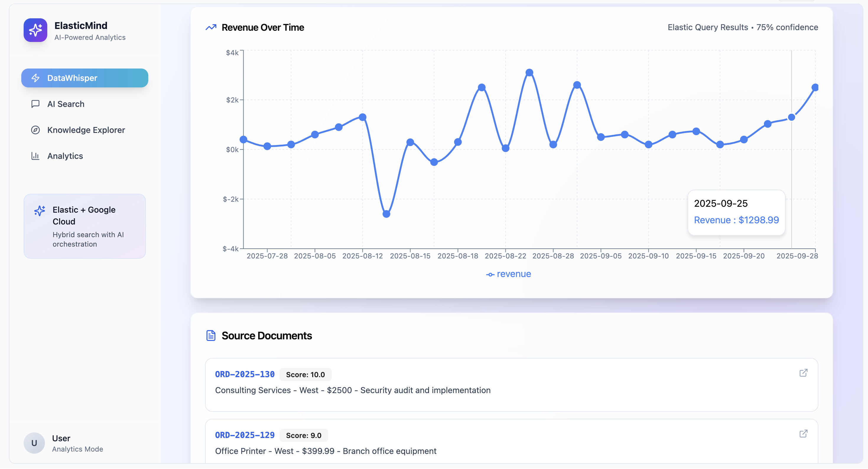The height and width of the screenshot is (469, 868).
Task: Click the ElasticMind sparkle logo icon
Action: point(35,30)
